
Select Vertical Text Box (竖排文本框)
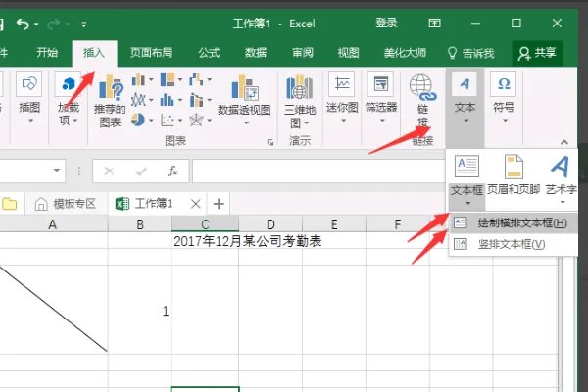click(513, 245)
